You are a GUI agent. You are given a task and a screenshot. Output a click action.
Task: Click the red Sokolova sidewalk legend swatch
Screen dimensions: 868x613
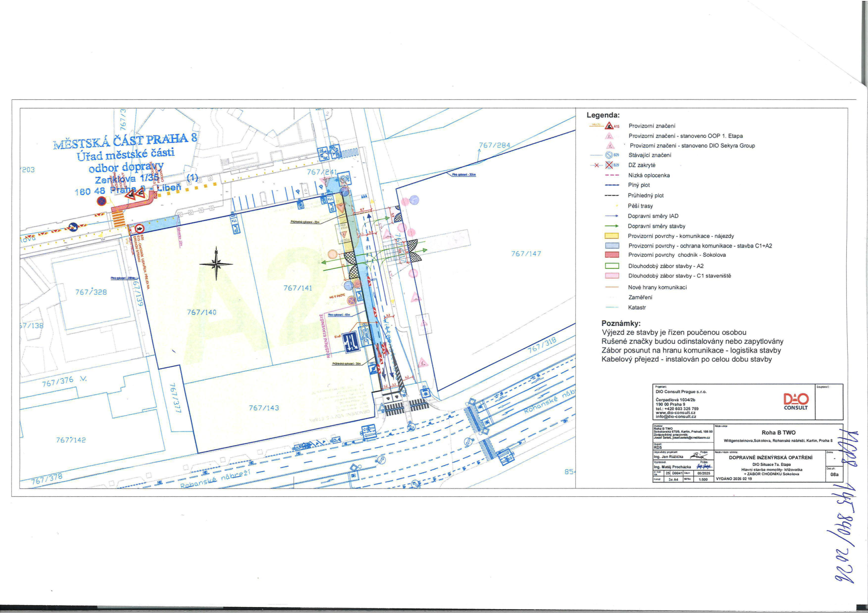(x=612, y=255)
